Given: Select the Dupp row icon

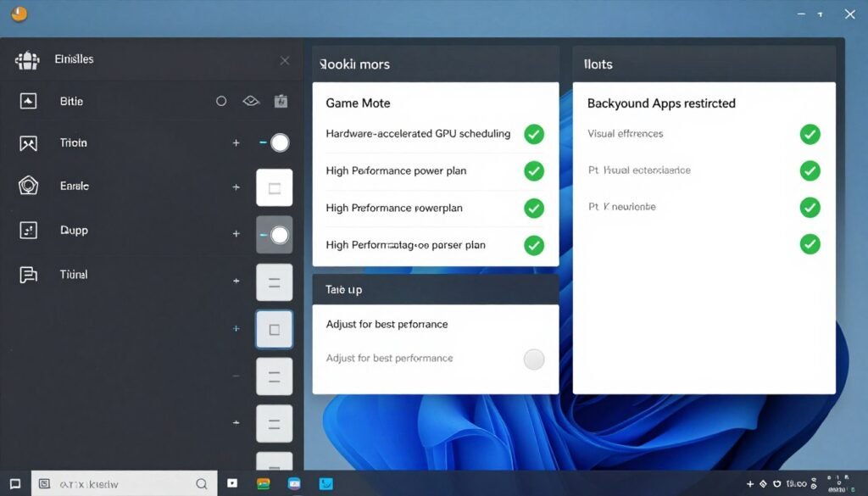Looking at the screenshot, I should point(28,230).
